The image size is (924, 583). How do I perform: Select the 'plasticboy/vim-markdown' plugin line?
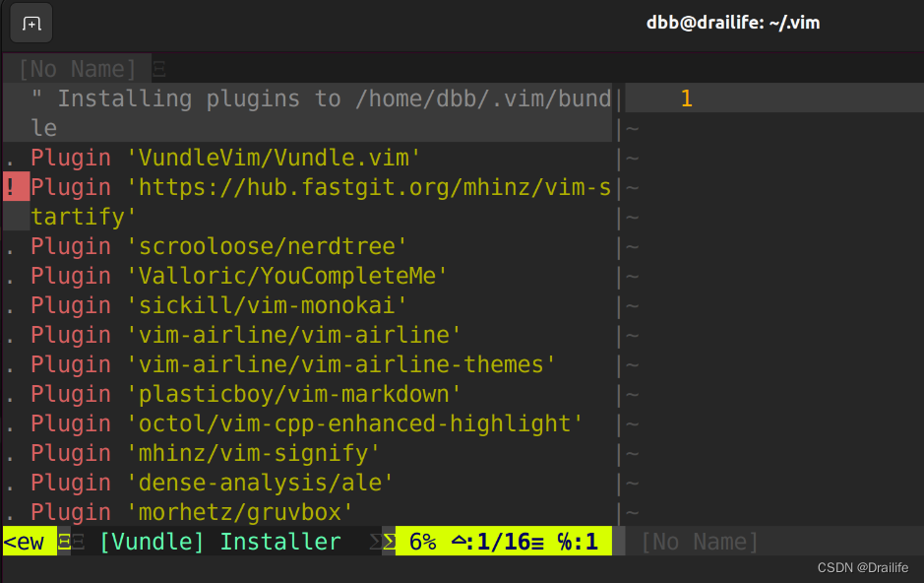(246, 393)
